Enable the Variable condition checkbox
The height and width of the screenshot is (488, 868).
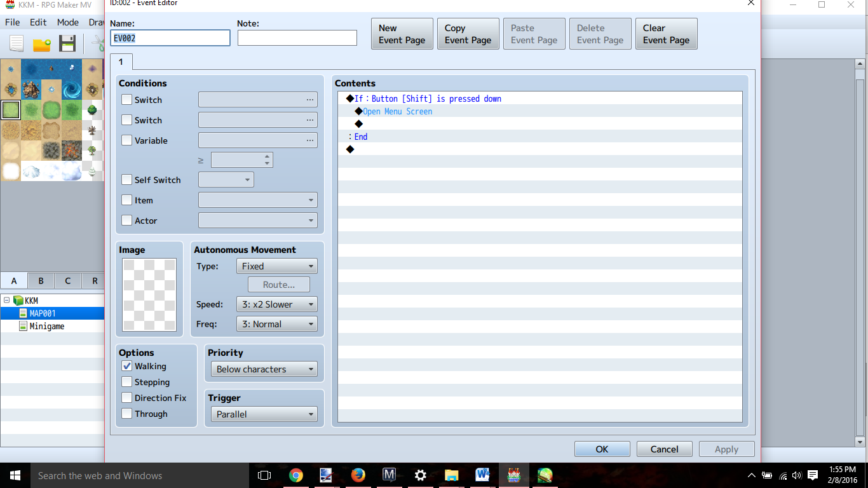pos(127,140)
